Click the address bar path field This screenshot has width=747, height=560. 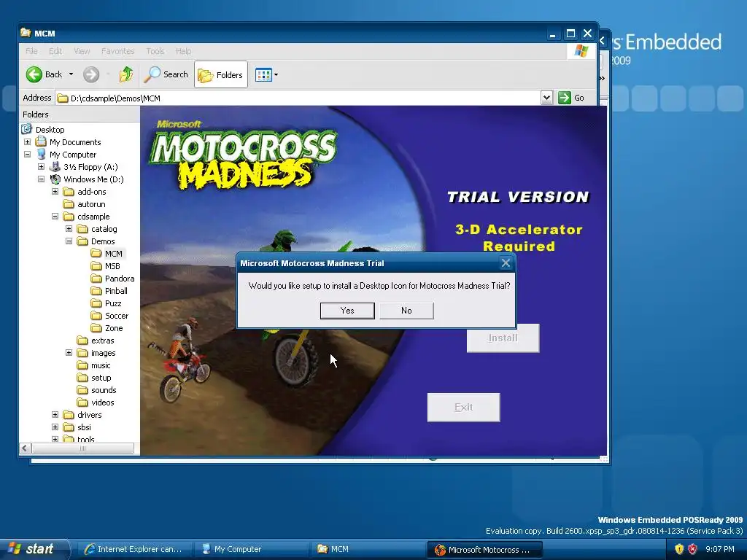point(298,98)
